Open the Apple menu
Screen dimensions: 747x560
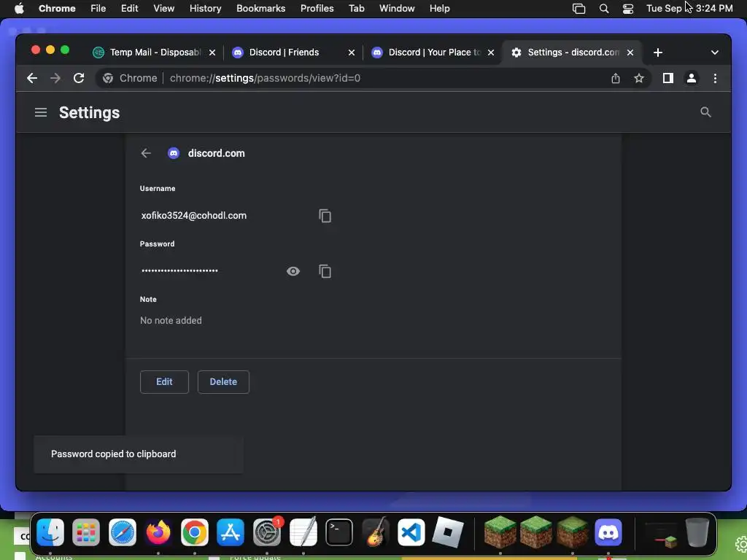click(x=20, y=9)
